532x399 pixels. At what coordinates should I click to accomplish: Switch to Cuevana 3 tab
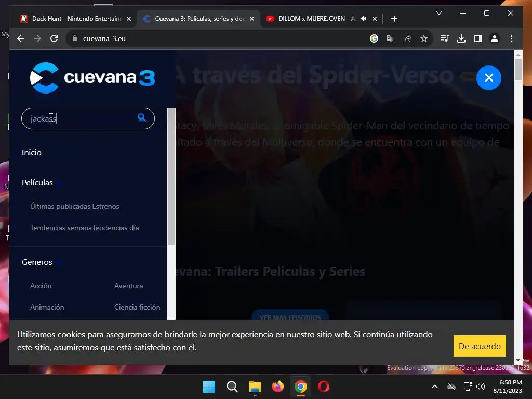click(199, 19)
